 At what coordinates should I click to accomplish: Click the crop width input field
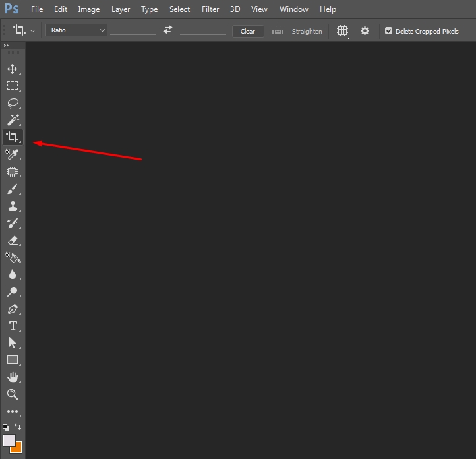coord(133,30)
